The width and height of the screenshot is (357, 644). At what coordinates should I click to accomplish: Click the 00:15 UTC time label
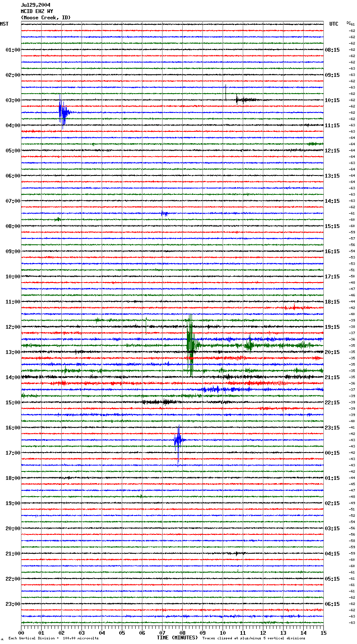[332, 453]
